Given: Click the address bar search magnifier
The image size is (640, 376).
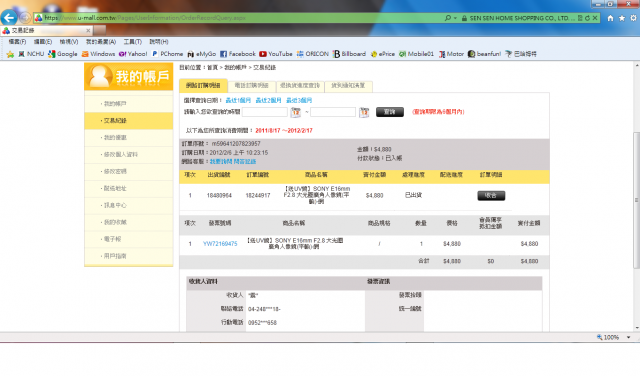Looking at the screenshot, I should click(448, 18).
